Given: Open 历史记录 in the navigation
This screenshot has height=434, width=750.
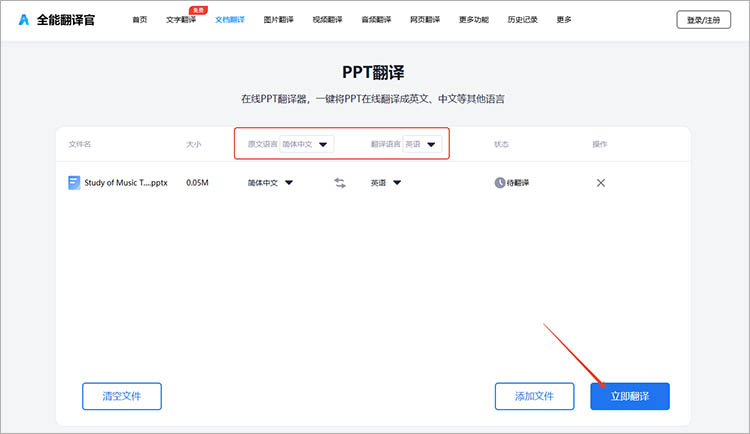Looking at the screenshot, I should 522,20.
